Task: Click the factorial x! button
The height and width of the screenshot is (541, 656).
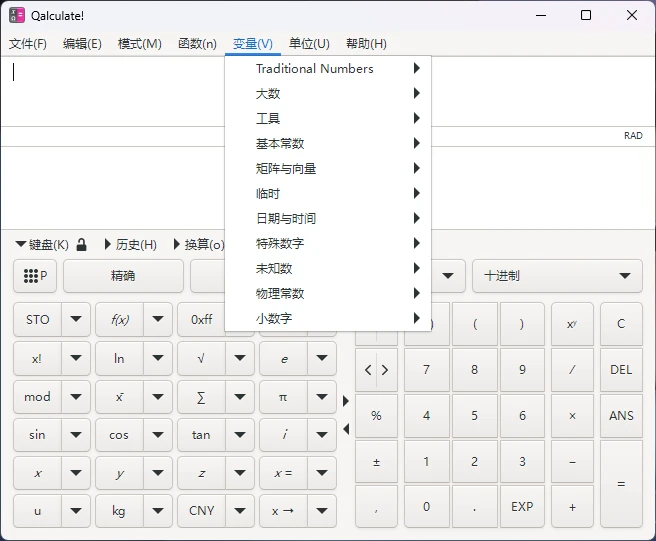Action: 37,358
